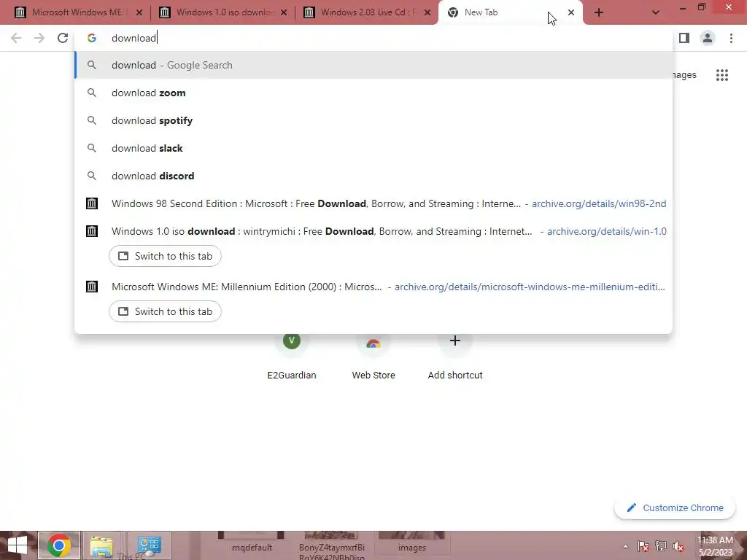This screenshot has width=747, height=560.
Task: Open the Google apps grid
Action: point(721,75)
